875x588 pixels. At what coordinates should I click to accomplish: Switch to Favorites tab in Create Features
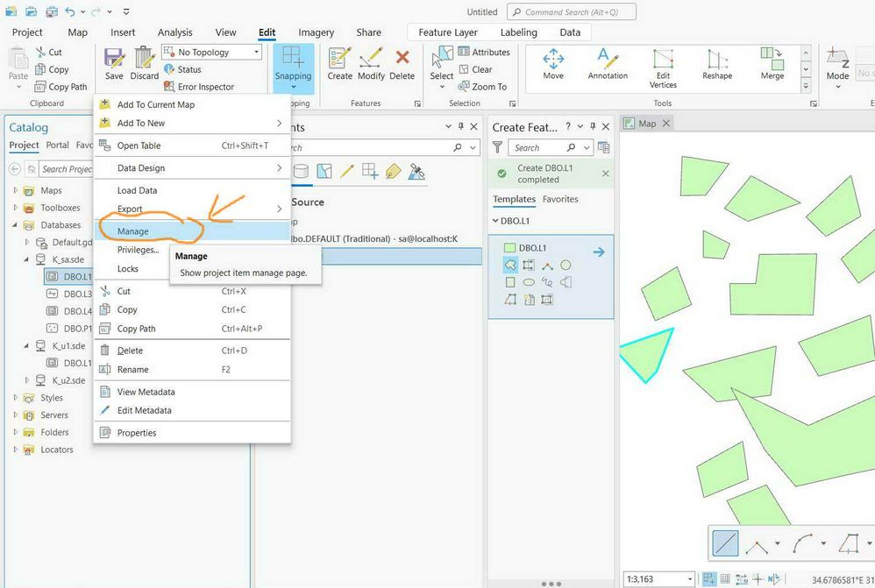point(560,199)
